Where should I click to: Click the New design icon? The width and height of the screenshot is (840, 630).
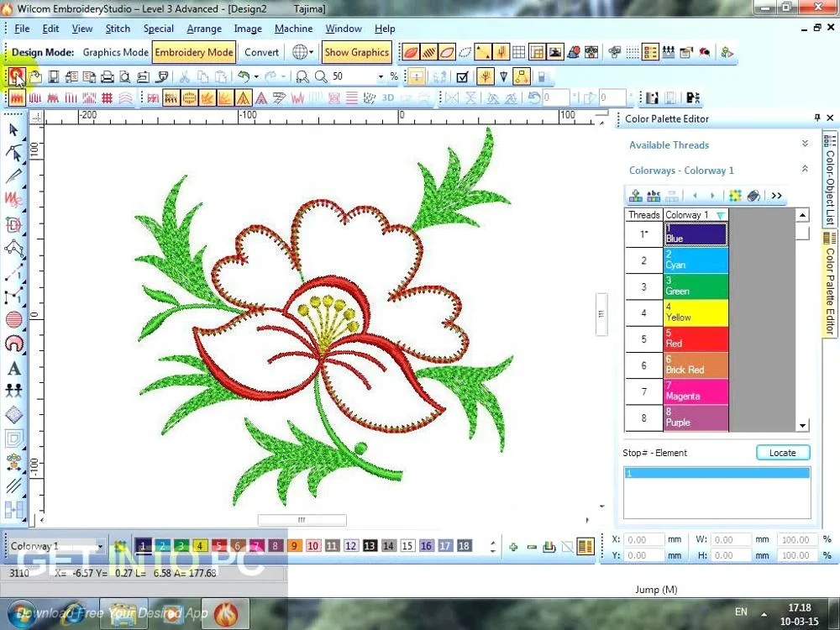tap(16, 76)
